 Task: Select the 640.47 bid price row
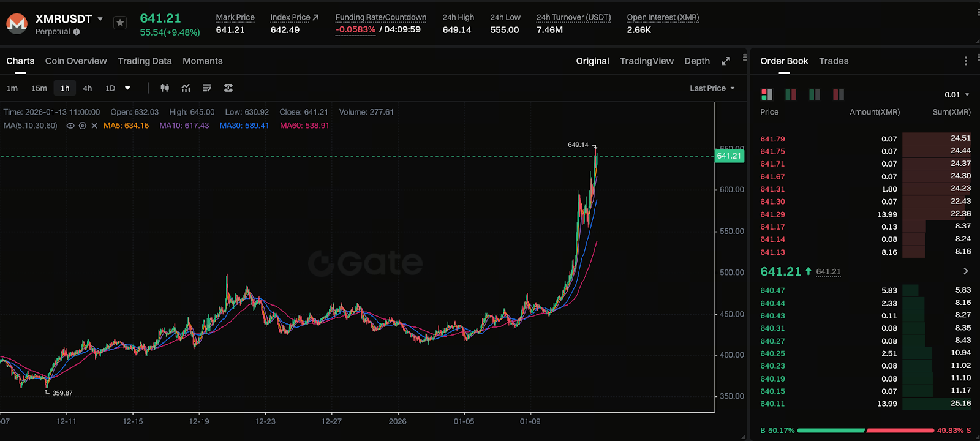tap(865, 290)
